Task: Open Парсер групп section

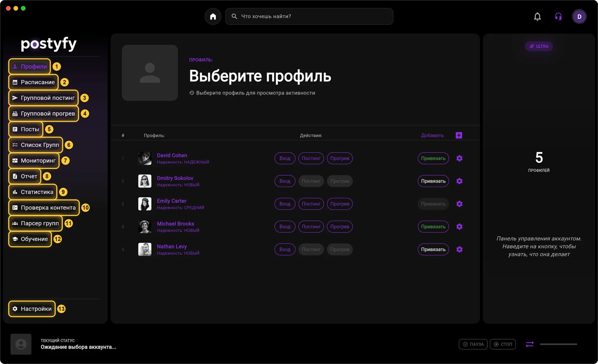Action: 36,223
